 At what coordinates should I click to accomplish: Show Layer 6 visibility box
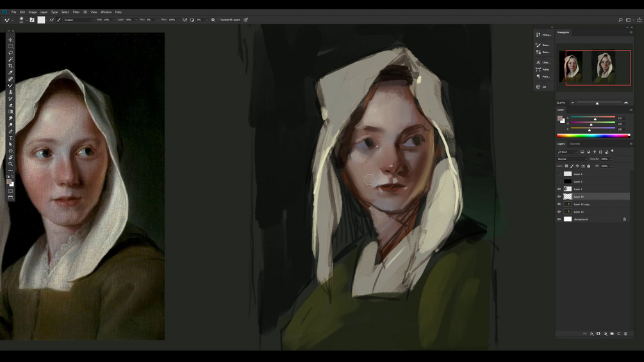tap(559, 174)
